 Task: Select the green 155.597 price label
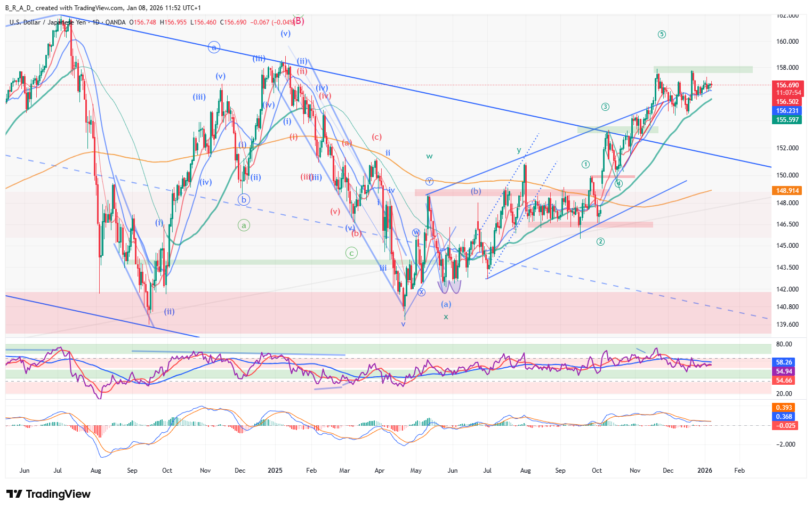tap(787, 120)
